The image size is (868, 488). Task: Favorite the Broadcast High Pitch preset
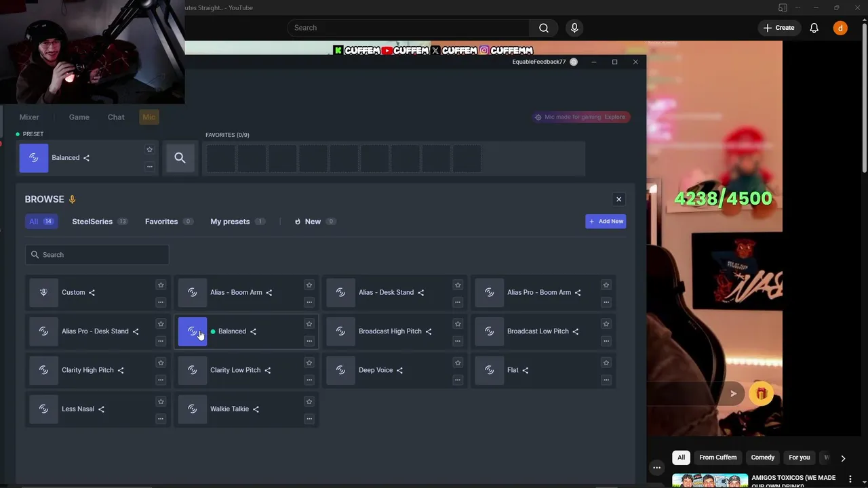458,324
